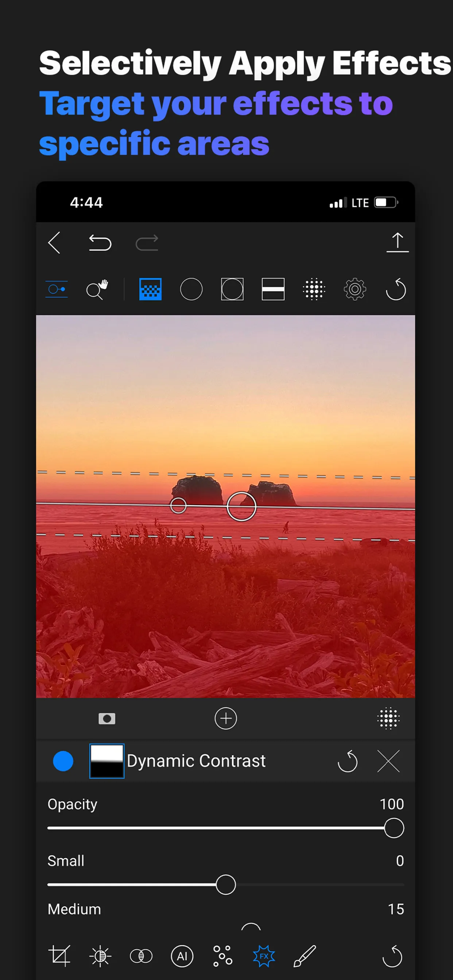This screenshot has height=980, width=453.
Task: Undo the last edit
Action: (x=100, y=243)
